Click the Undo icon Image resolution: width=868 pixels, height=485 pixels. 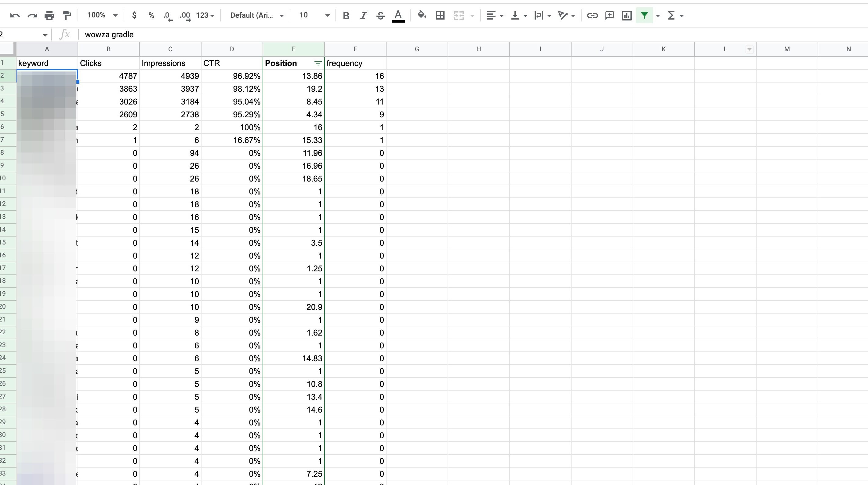[15, 16]
